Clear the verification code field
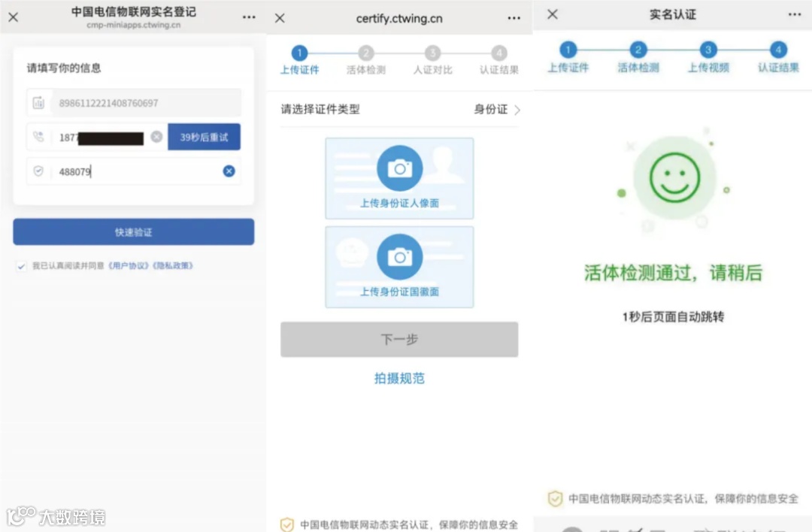812x532 pixels. (x=229, y=171)
